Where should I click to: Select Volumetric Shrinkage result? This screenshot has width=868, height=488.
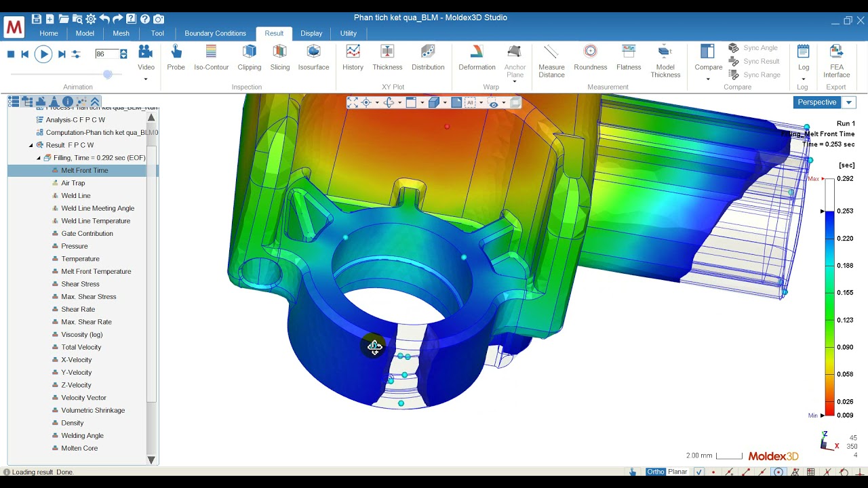point(93,410)
